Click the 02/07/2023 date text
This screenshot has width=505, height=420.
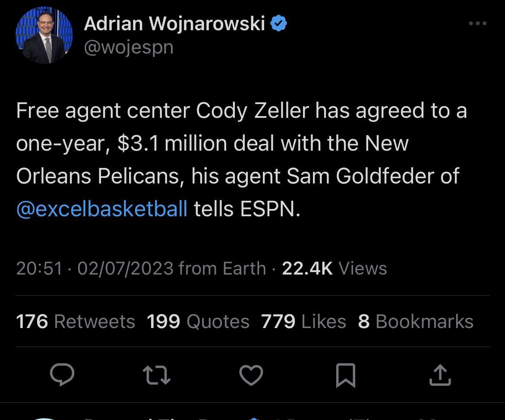tap(125, 268)
